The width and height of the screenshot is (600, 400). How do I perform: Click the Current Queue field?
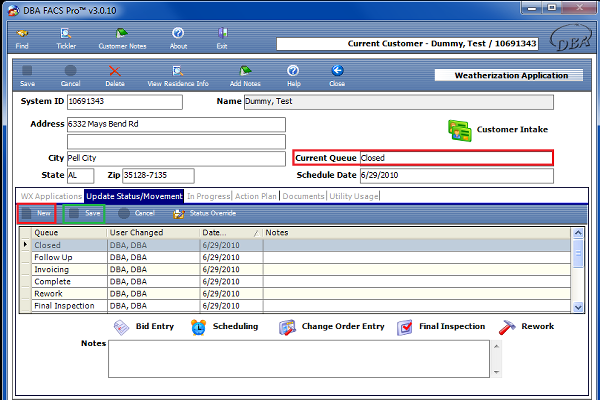click(456, 158)
